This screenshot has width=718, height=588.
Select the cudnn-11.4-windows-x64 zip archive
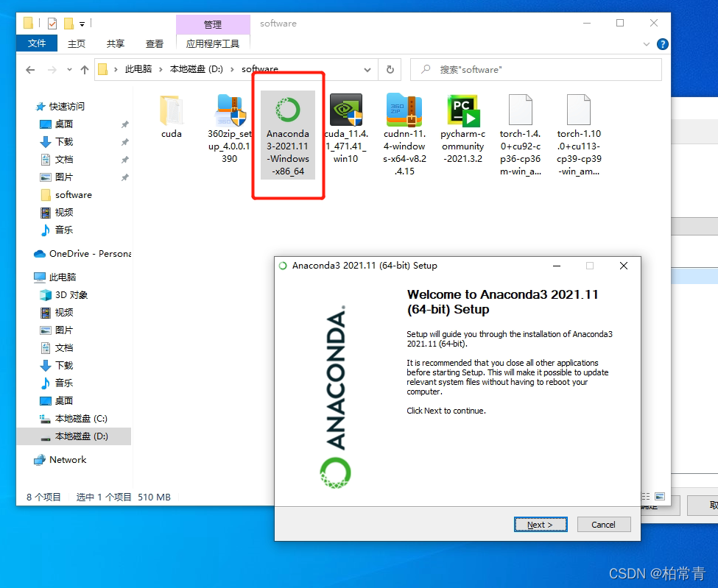(405, 135)
